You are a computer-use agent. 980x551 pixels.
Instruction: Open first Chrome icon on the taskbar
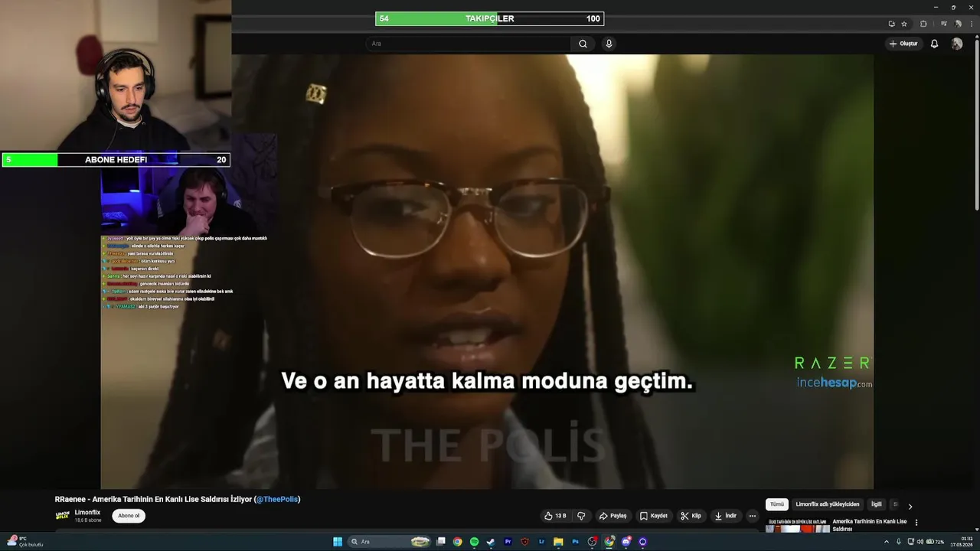tap(457, 542)
